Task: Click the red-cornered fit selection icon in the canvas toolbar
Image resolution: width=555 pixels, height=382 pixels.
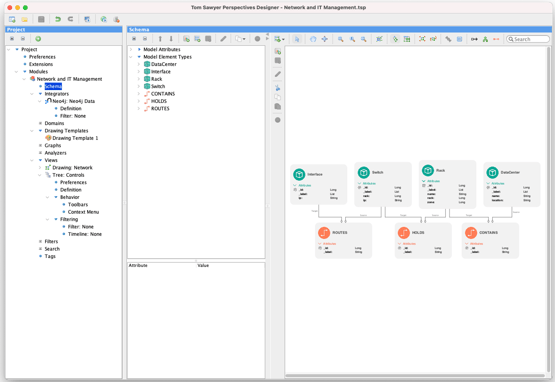Action: coord(422,39)
